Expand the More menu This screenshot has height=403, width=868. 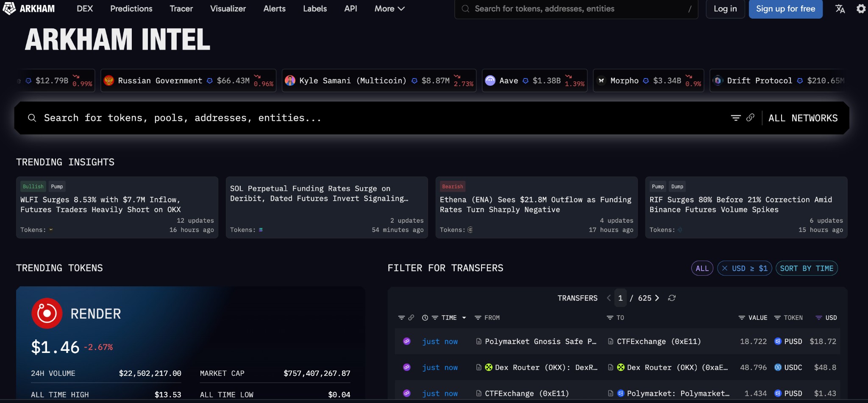pos(389,8)
